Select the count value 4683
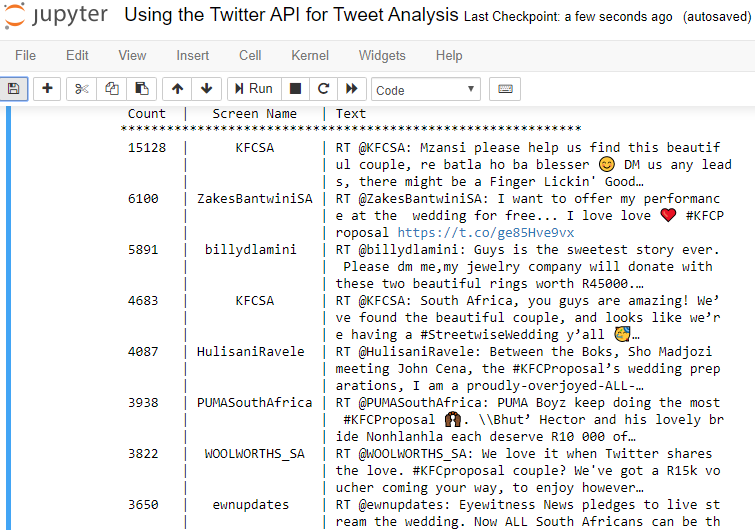This screenshot has width=755, height=530. [143, 300]
